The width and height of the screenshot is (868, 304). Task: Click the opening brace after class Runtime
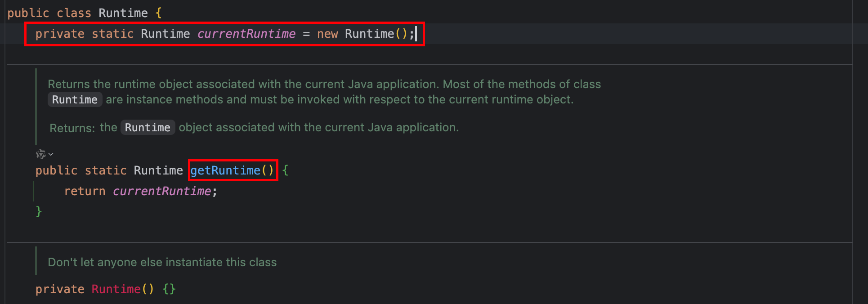point(158,13)
